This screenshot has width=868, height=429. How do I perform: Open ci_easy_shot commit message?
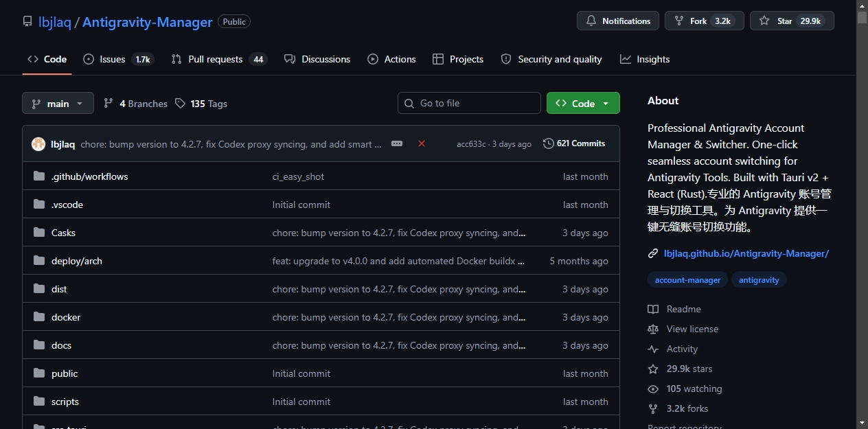(298, 176)
